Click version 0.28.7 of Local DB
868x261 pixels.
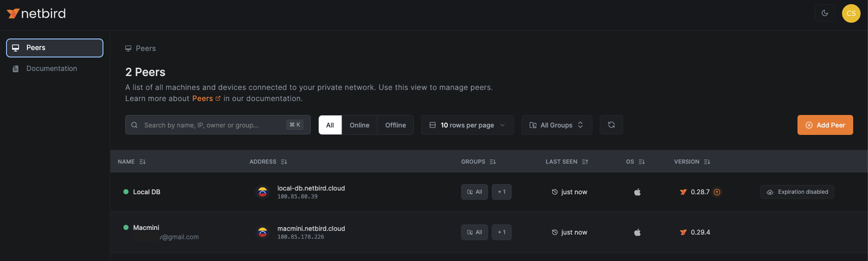click(x=700, y=192)
